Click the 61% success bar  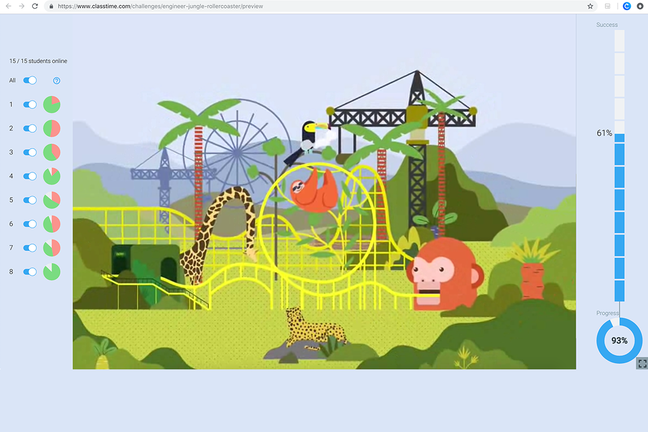[619, 217]
